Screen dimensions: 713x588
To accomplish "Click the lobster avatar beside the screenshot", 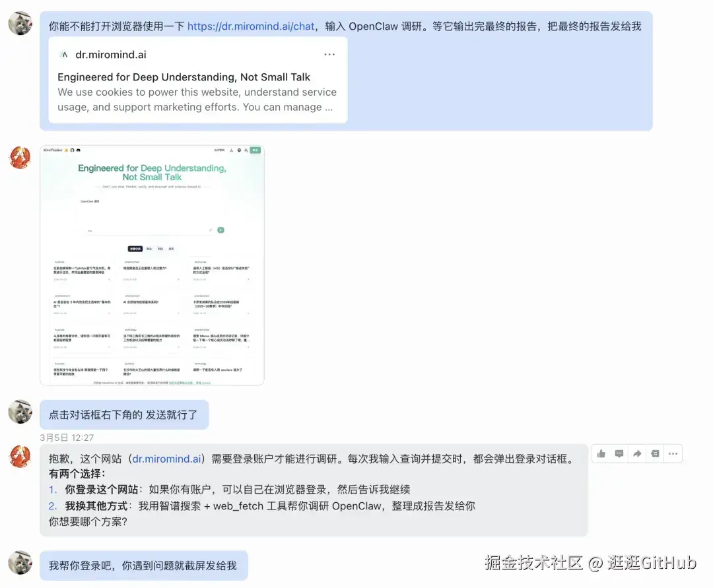I will click(20, 158).
